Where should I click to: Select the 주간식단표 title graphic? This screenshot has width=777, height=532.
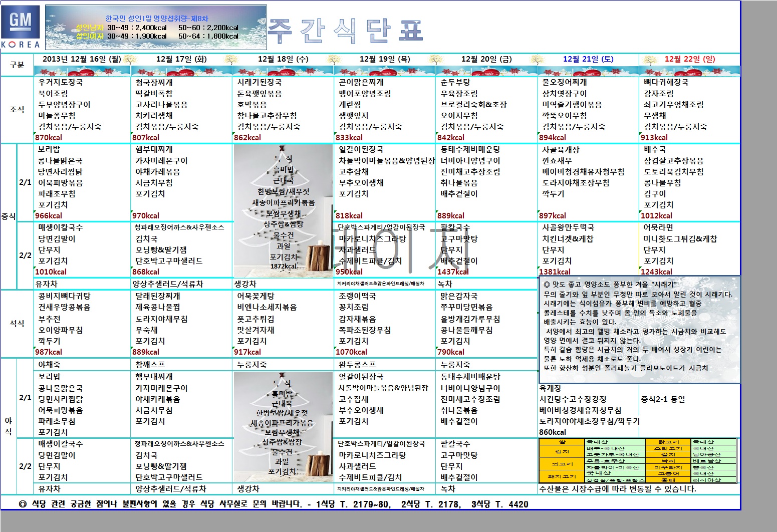(346, 31)
